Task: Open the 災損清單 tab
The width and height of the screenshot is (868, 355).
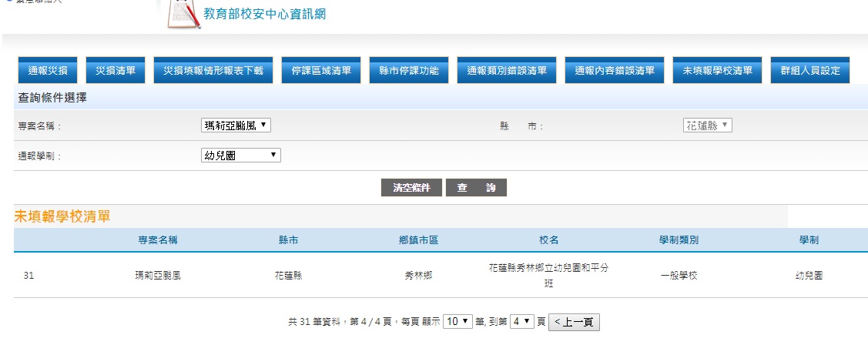Action: [116, 71]
